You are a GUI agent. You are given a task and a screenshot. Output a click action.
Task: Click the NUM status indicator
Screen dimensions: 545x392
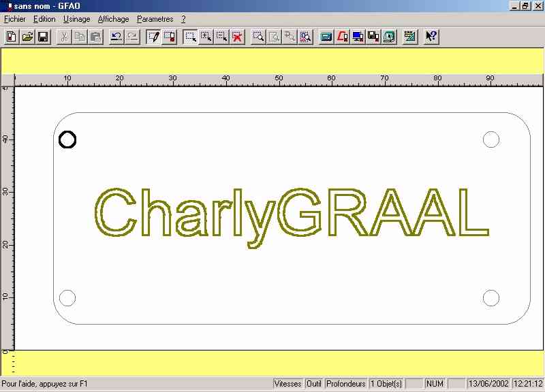(x=435, y=384)
